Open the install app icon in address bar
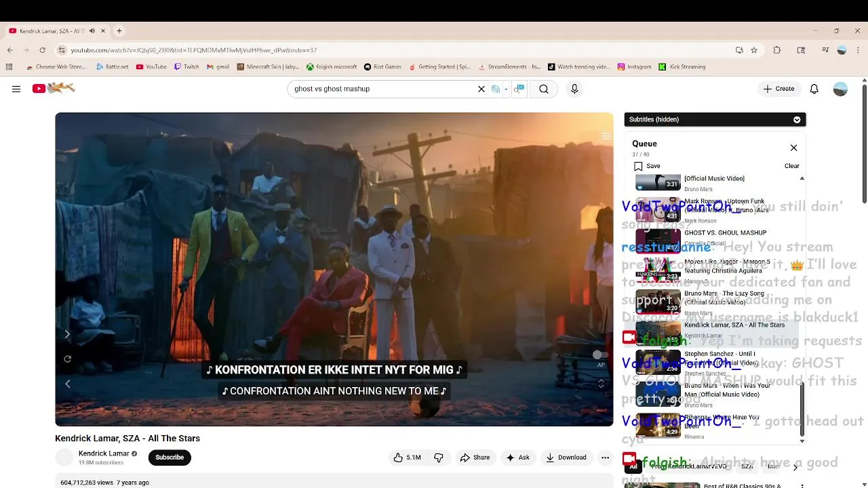This screenshot has width=868, height=488. 739,50
